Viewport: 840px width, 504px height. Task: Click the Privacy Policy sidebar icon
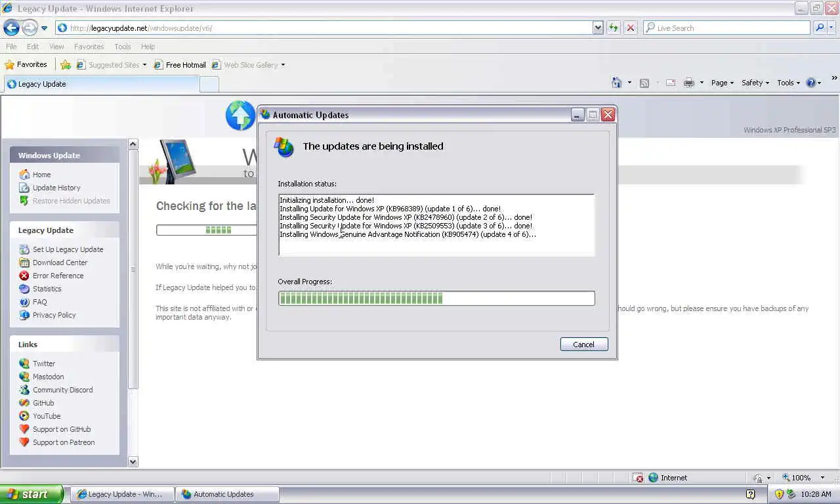tap(24, 315)
